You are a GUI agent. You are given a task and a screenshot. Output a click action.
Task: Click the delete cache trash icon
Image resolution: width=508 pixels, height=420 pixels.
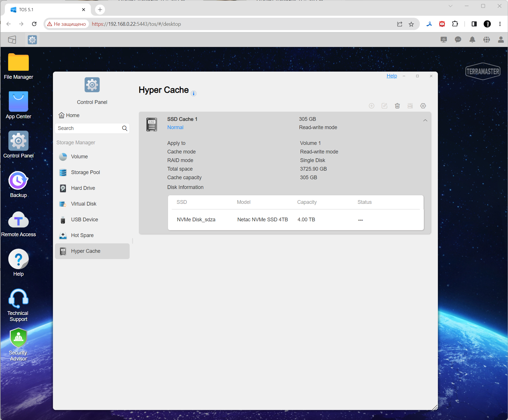coord(397,106)
